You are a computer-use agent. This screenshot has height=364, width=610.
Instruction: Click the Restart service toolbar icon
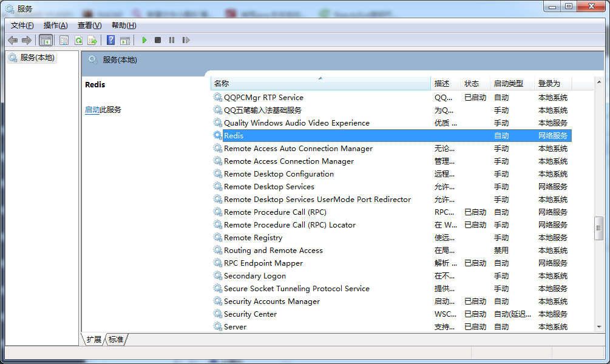(x=186, y=40)
